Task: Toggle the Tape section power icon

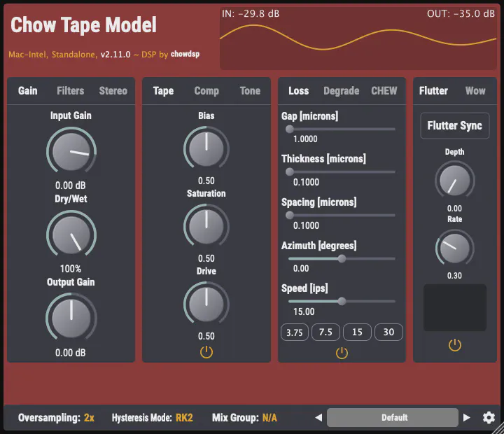Action: 206,352
